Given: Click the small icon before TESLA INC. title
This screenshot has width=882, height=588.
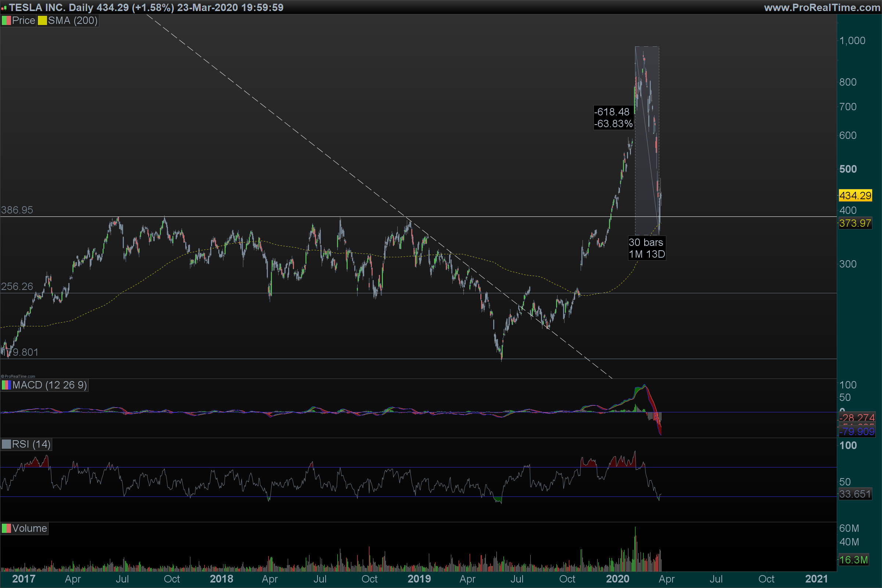Looking at the screenshot, I should click(x=4, y=8).
